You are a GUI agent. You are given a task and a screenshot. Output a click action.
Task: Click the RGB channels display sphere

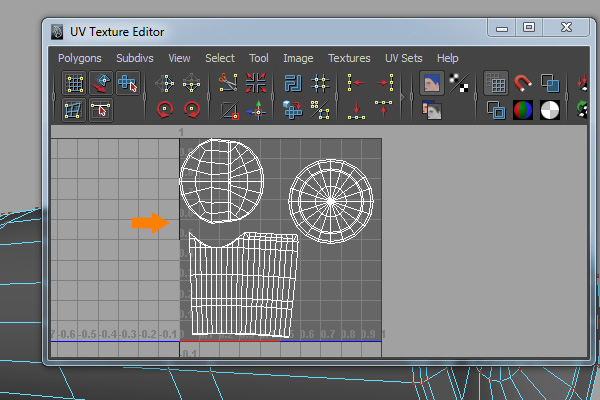[523, 109]
